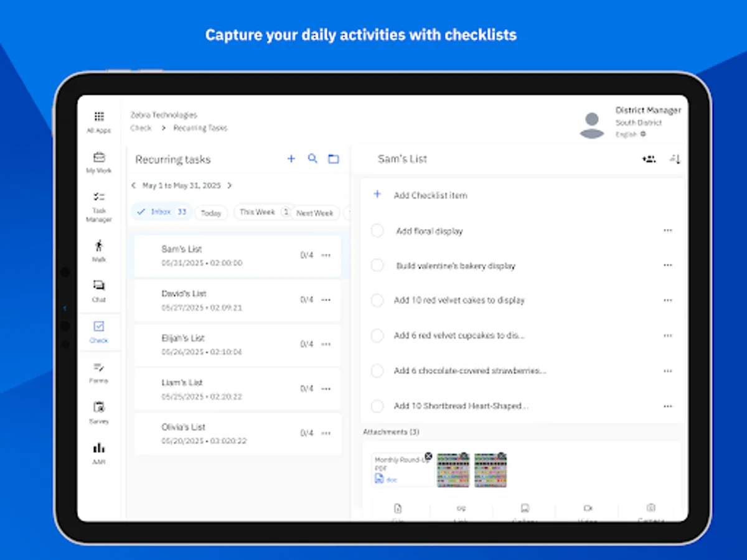Switch to the This Week filter
Viewport: 747px width, 560px height.
(258, 212)
